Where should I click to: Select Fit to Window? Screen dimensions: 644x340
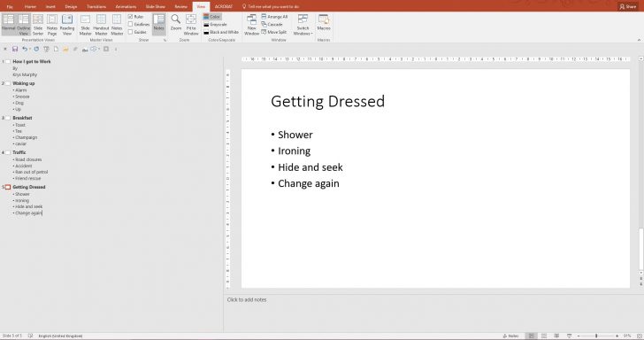click(191, 25)
